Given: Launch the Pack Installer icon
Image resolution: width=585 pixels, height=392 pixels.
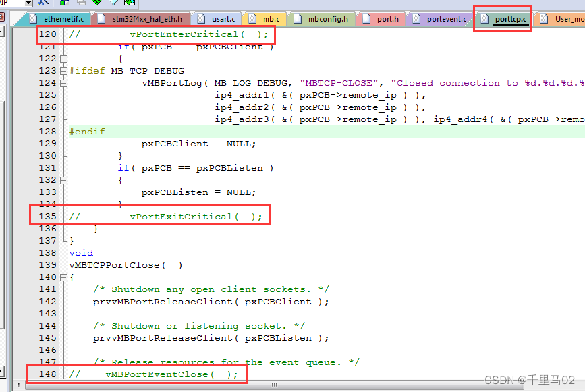Looking at the screenshot, I should [130, 2].
